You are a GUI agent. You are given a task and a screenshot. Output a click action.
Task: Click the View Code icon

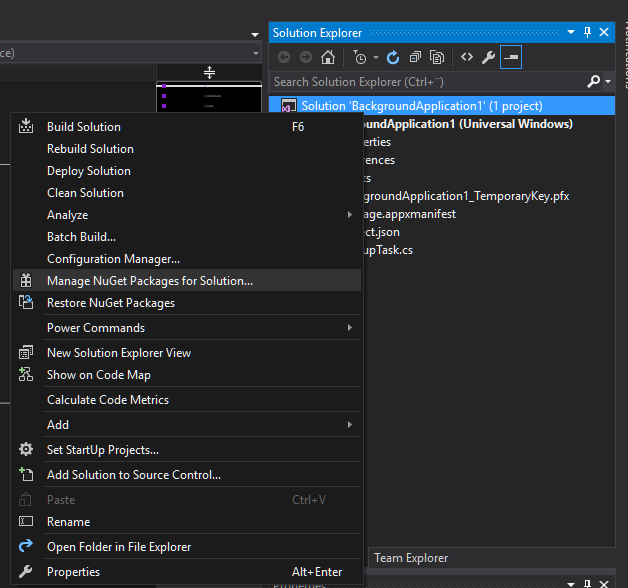click(x=467, y=57)
